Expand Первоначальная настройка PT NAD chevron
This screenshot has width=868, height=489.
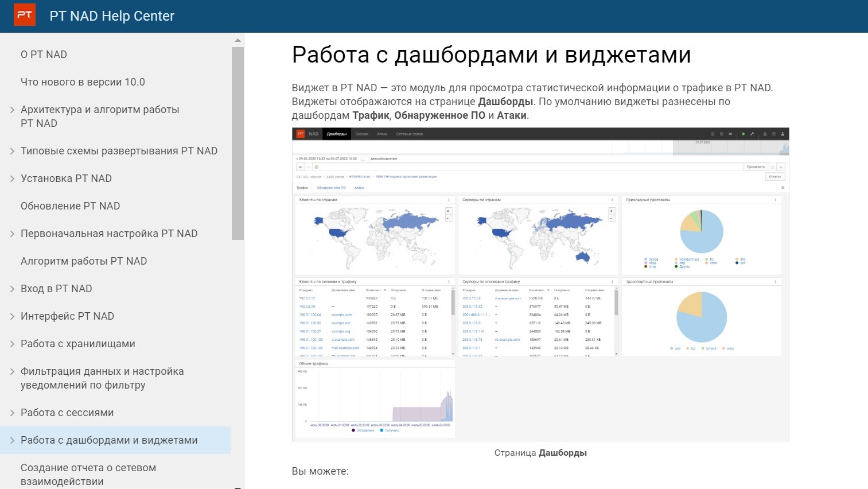pos(12,234)
